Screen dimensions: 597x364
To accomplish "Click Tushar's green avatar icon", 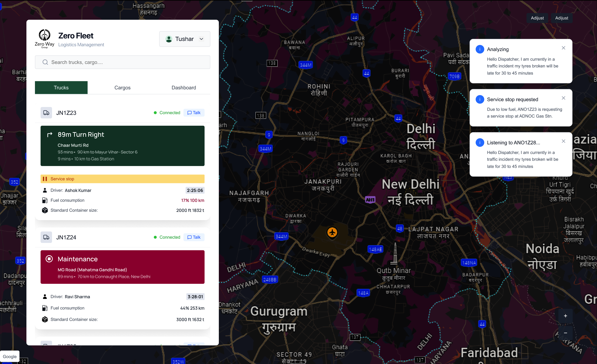I will pos(169,39).
